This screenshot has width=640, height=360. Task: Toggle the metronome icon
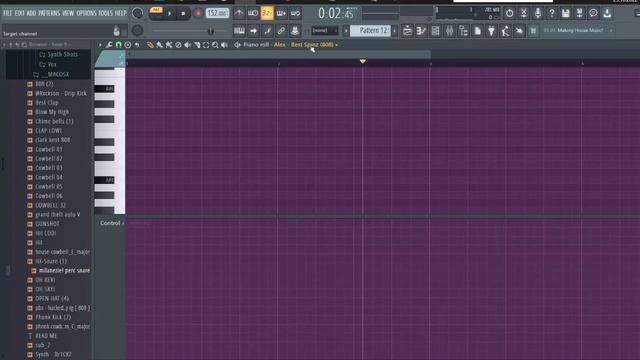pos(239,13)
